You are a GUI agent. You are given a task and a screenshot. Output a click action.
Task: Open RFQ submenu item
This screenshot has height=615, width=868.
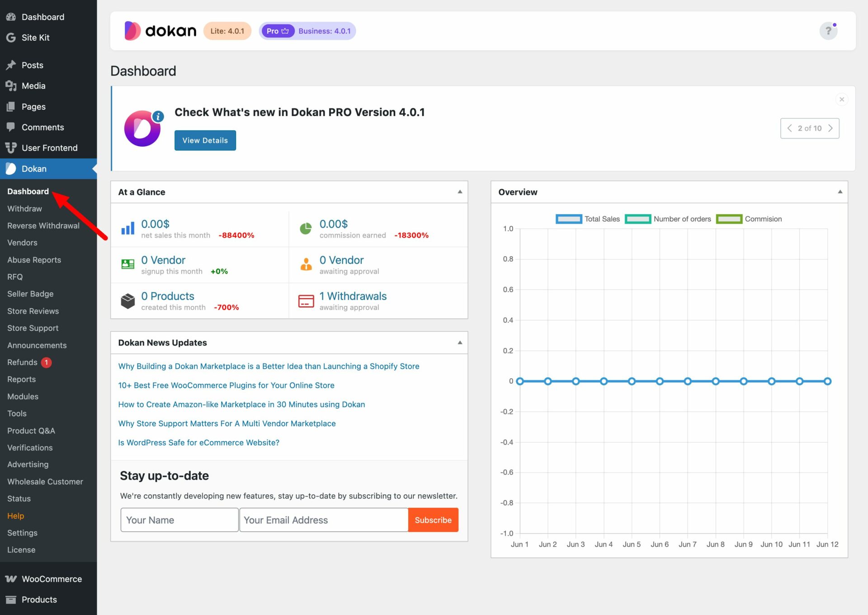[15, 277]
